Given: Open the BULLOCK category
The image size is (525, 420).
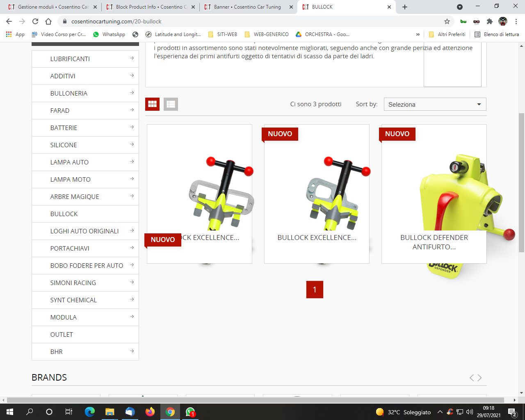Looking at the screenshot, I should [64, 214].
